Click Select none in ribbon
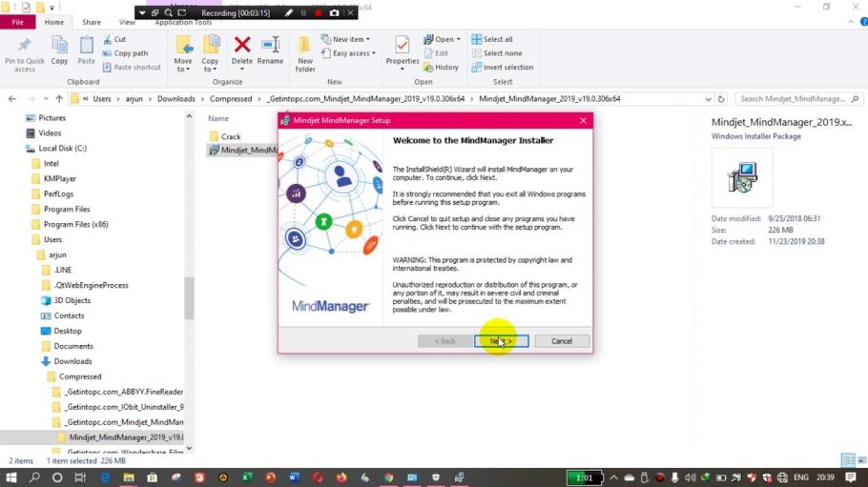Screen dimensions: 868x487 [x=497, y=53]
